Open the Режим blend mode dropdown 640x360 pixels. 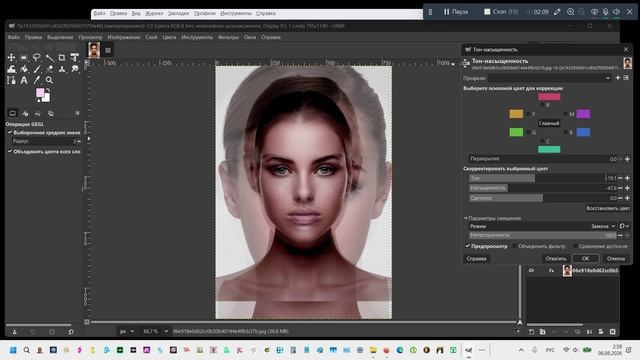(542, 226)
